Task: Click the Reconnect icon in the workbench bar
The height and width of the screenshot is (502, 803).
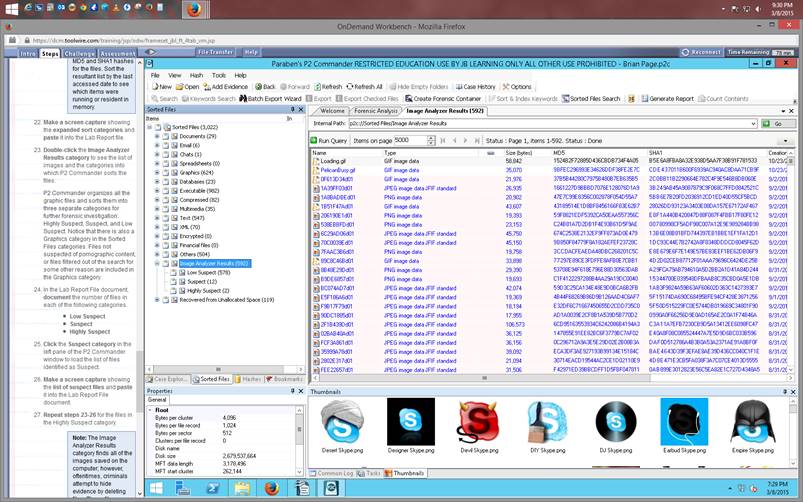Action: (685, 52)
